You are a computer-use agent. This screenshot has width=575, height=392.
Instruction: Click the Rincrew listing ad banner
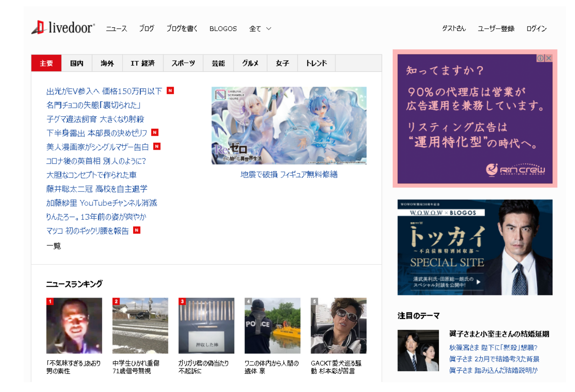475,119
